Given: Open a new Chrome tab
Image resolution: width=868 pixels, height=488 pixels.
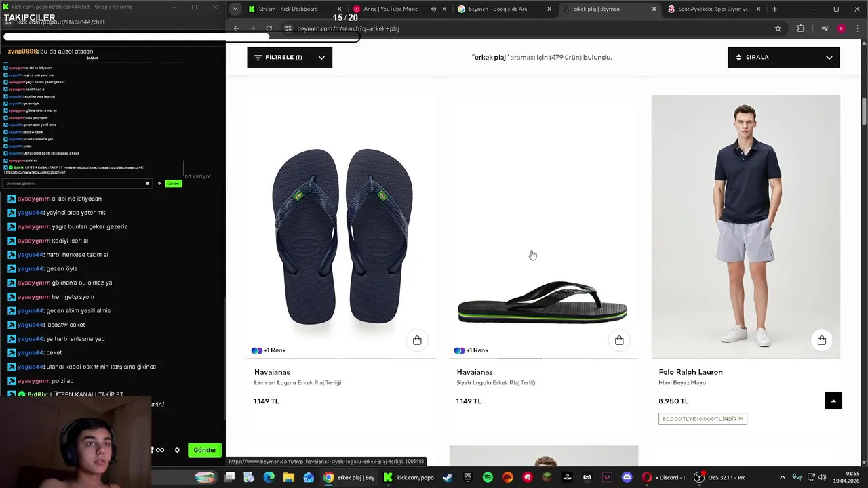Looking at the screenshot, I should coord(774,9).
